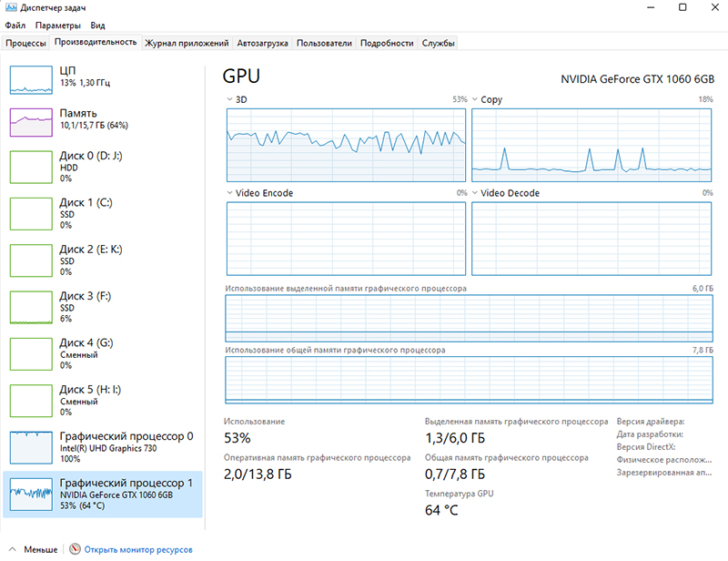The image size is (728, 561).
Task: Click the 0,7/7,8 ГБ shared memory value
Action: coord(454,474)
